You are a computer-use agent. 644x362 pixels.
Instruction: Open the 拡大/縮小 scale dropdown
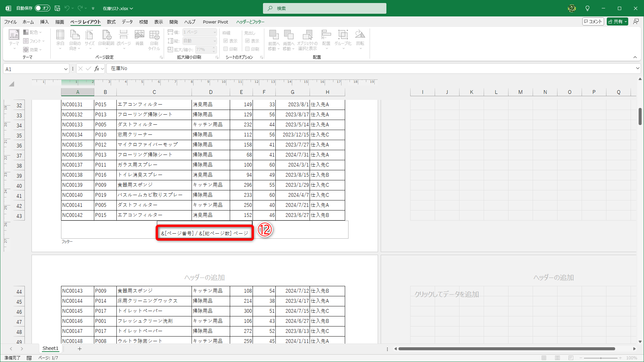point(215,49)
